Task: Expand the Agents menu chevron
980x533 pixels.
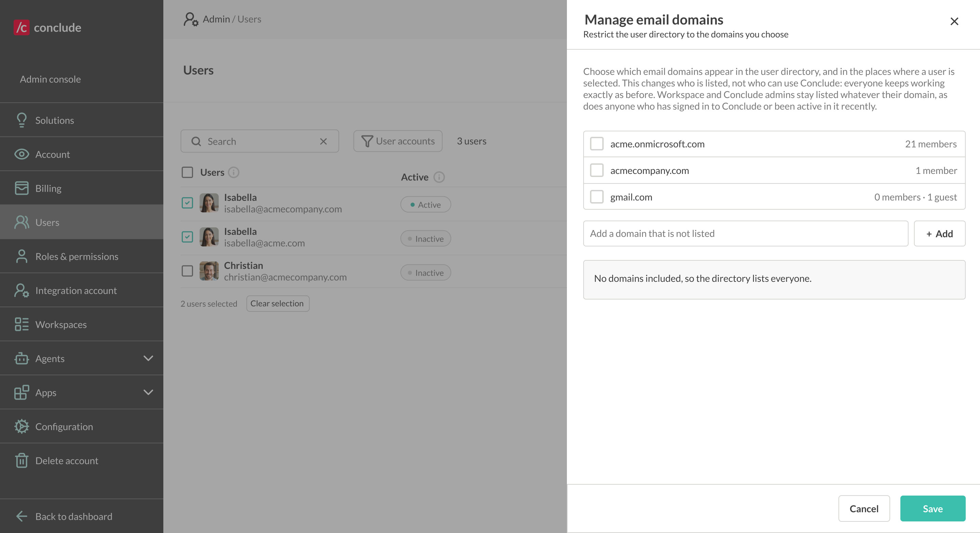Action: coord(148,358)
